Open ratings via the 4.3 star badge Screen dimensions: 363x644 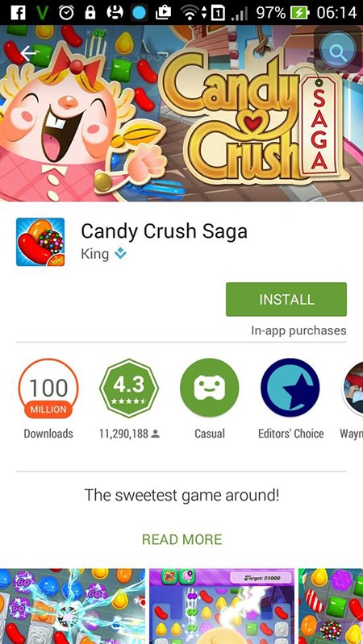point(129,388)
